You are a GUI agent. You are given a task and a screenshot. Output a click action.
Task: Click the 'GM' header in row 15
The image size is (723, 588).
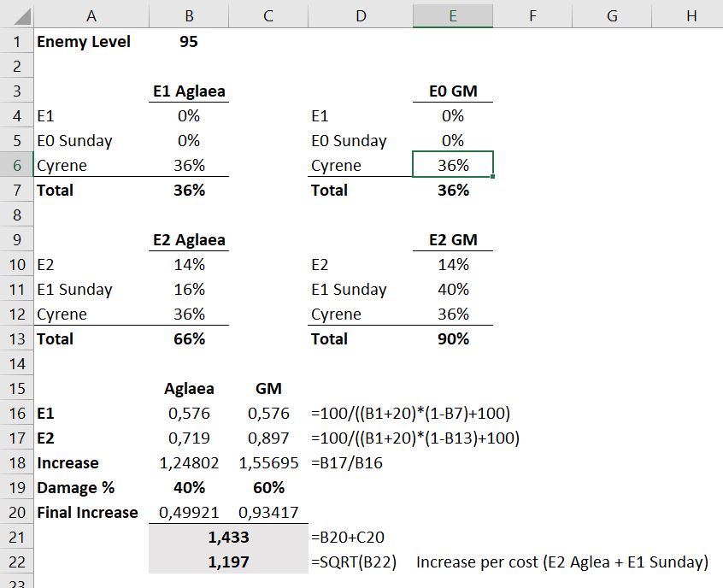click(x=268, y=388)
